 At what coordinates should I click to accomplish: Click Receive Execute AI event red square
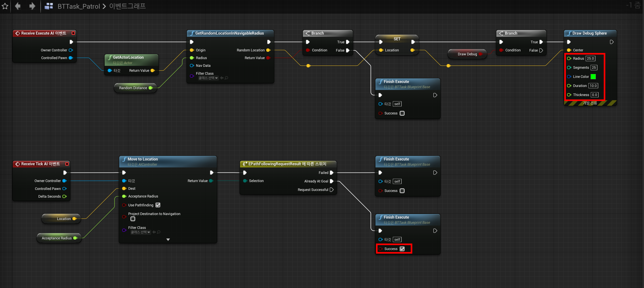click(x=73, y=33)
